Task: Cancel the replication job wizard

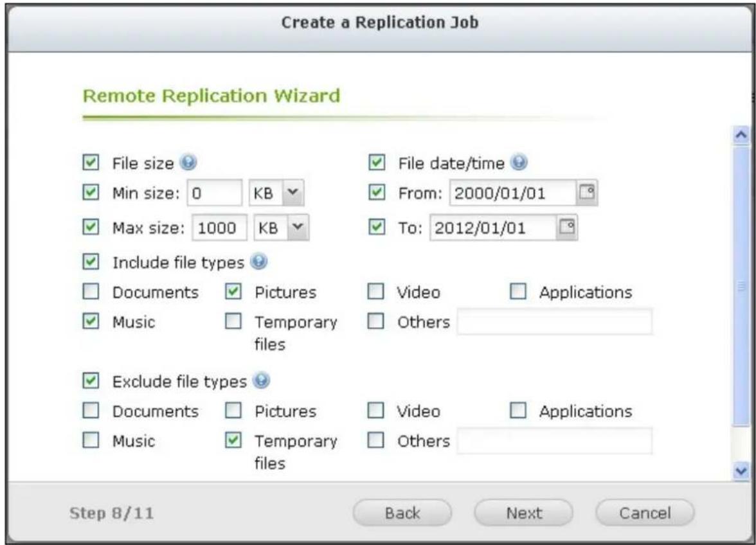Action: pyautogui.click(x=645, y=513)
